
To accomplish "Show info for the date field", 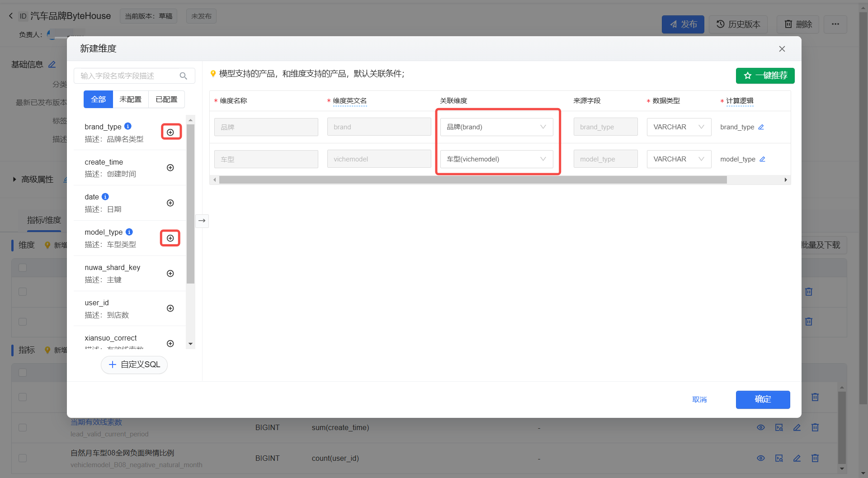I will (x=105, y=197).
